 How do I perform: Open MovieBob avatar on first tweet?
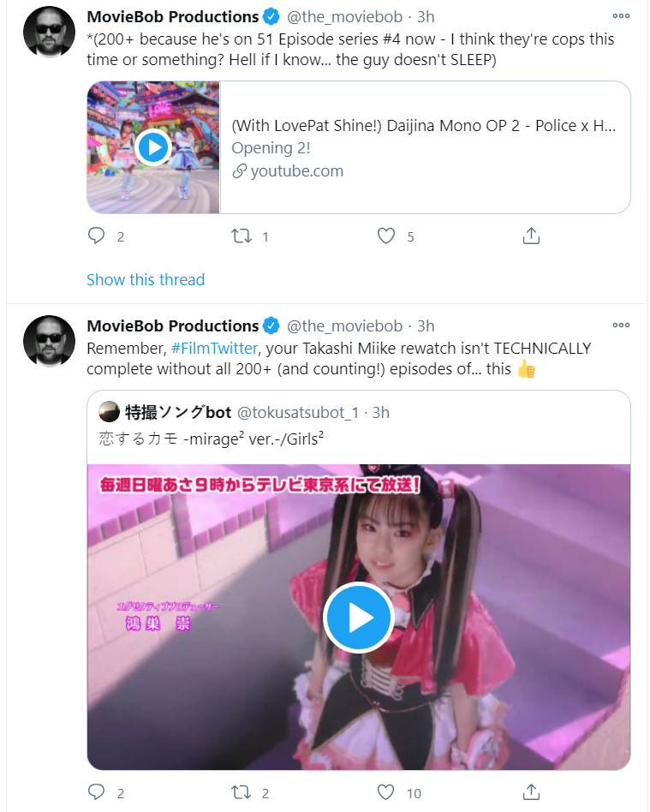coord(49,32)
